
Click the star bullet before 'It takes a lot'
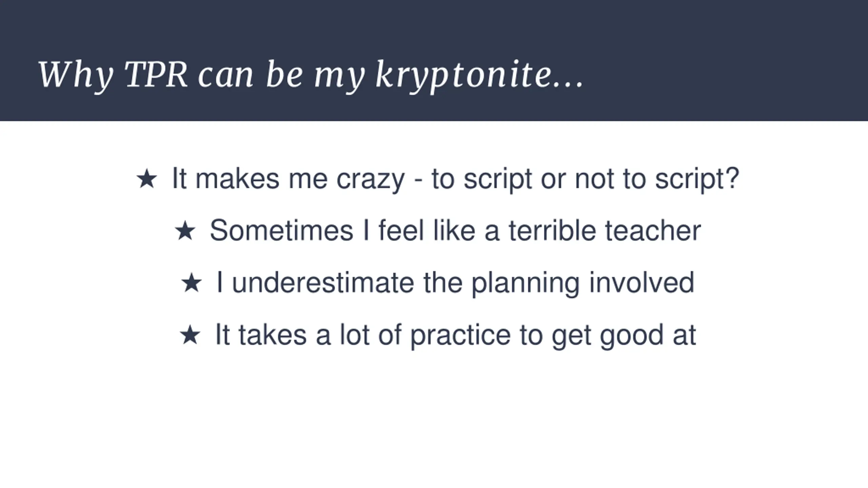coord(190,335)
